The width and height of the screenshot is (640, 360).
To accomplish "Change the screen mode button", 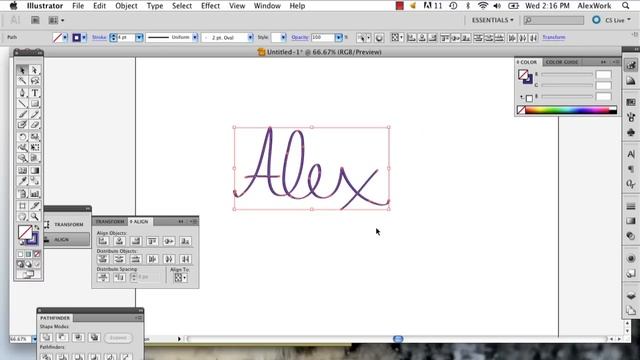I will coord(28,275).
